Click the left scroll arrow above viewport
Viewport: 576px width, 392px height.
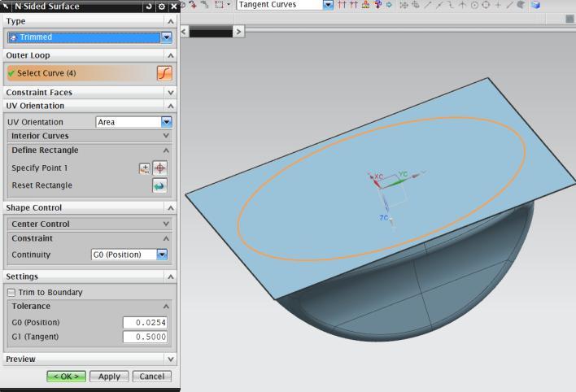tap(185, 32)
